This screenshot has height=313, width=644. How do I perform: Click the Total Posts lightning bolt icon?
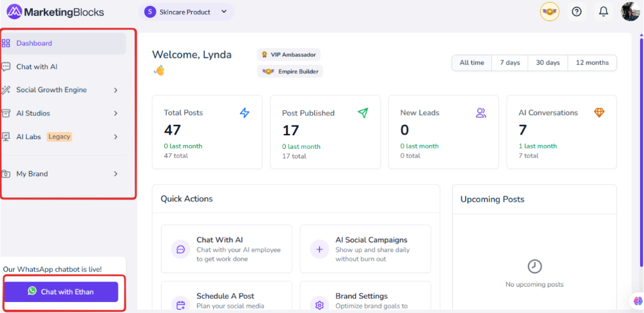pyautogui.click(x=245, y=113)
